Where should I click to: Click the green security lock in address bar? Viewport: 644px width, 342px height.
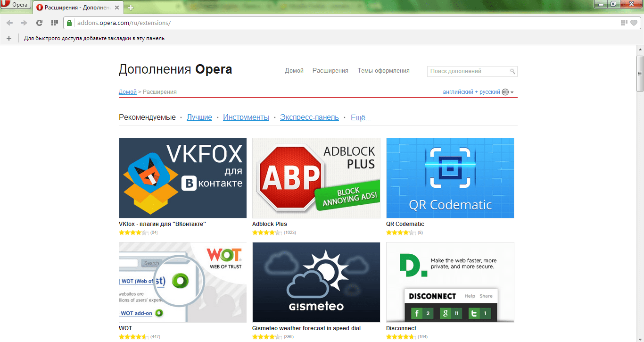coord(69,22)
